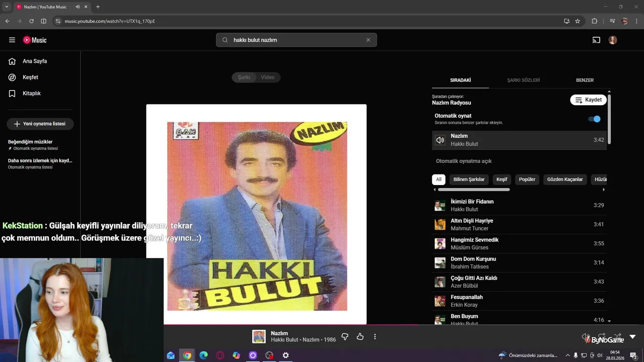The width and height of the screenshot is (644, 362).
Task: Mute the tab via speaker icon
Action: pos(77,7)
